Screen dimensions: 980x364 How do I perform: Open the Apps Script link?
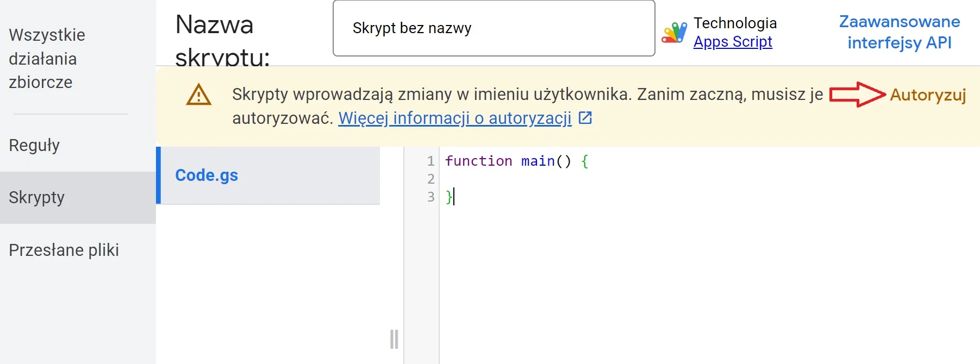pos(733,42)
